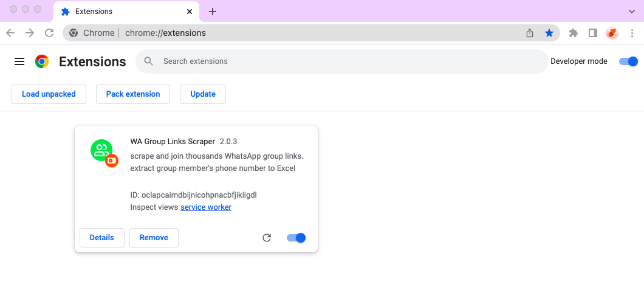
Task: Share this page from address bar
Action: coord(530,33)
